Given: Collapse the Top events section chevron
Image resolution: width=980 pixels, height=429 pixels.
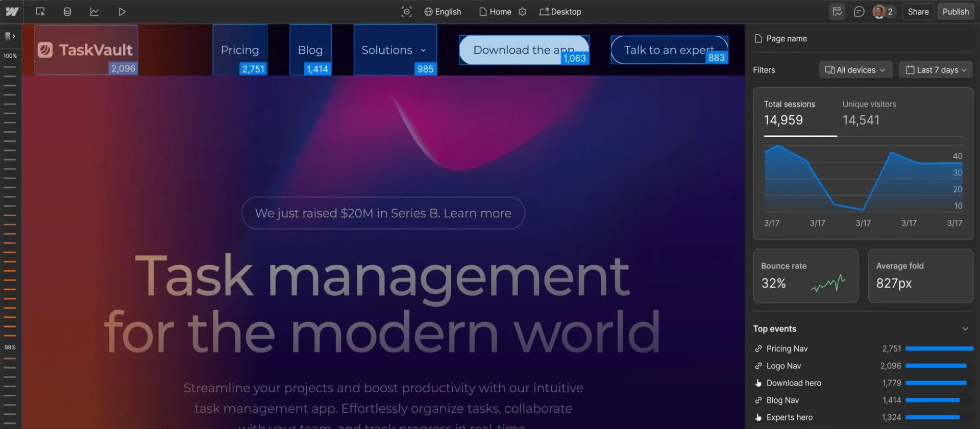Looking at the screenshot, I should point(965,329).
